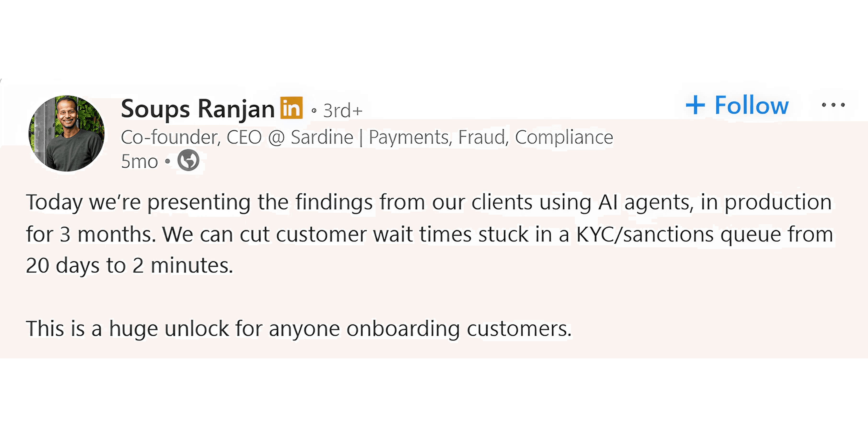
Task: Click the plus icon next to Follow
Action: 695,105
